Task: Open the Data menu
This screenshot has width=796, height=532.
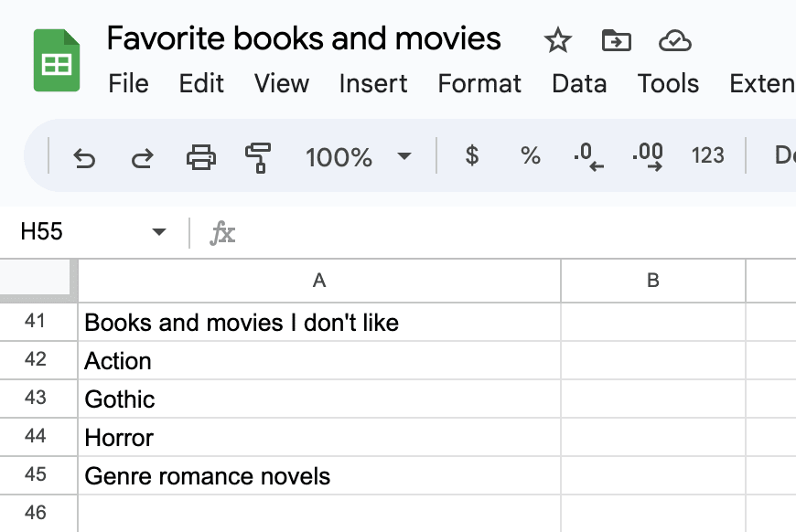Action: 579,84
